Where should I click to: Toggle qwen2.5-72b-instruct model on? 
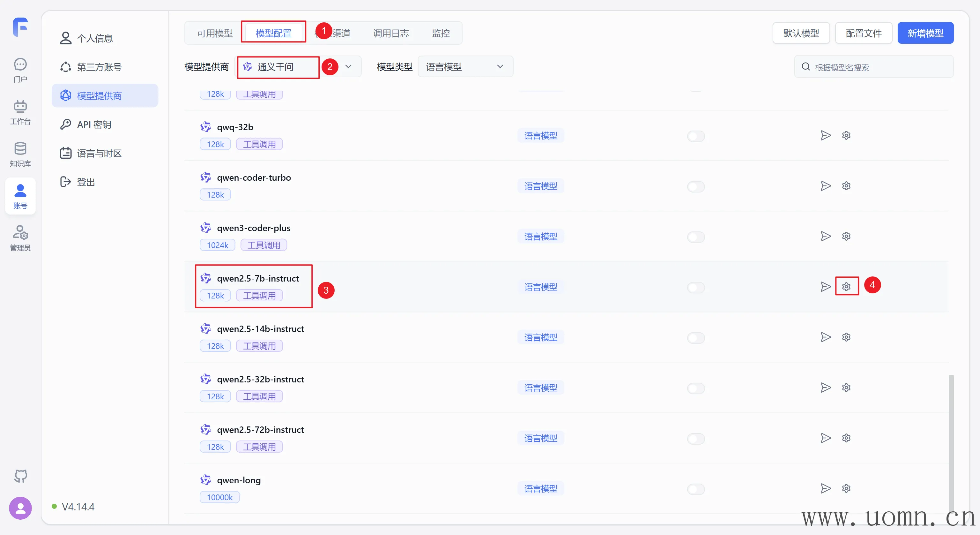696,439
